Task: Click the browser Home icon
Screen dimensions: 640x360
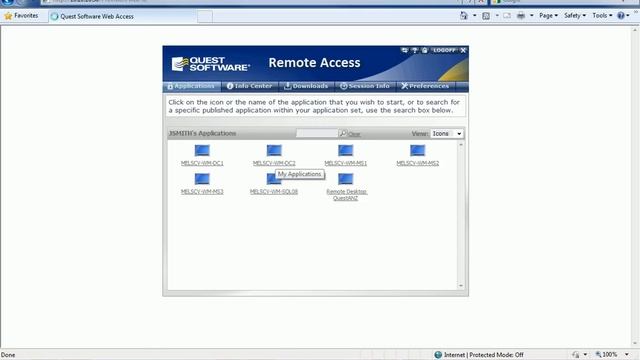Action: (x=464, y=16)
